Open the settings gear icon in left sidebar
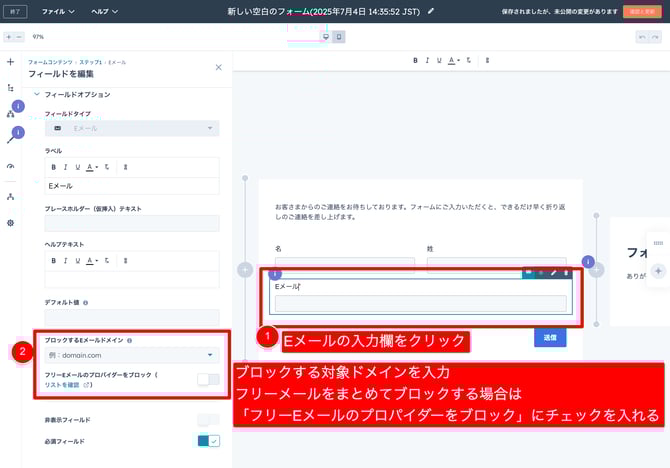 (11, 223)
